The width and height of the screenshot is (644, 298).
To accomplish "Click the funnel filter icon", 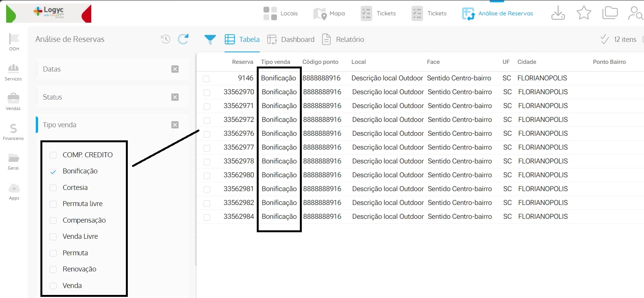I will point(210,39).
